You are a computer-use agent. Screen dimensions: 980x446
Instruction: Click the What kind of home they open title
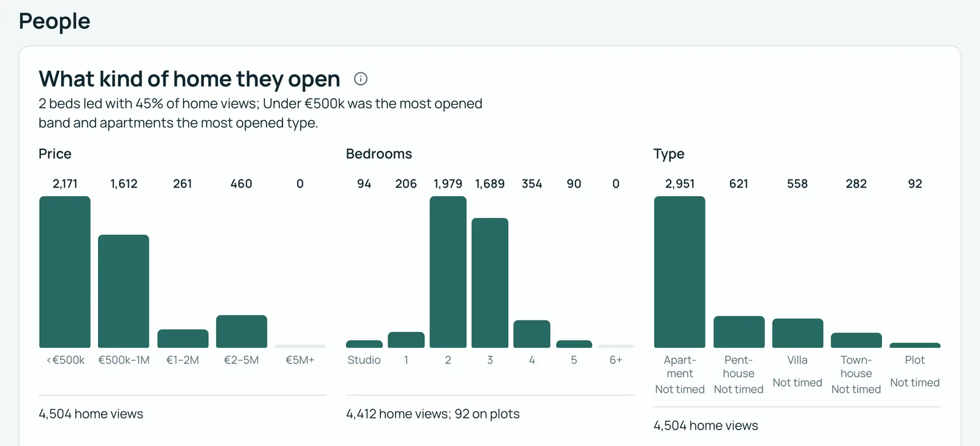(x=189, y=79)
